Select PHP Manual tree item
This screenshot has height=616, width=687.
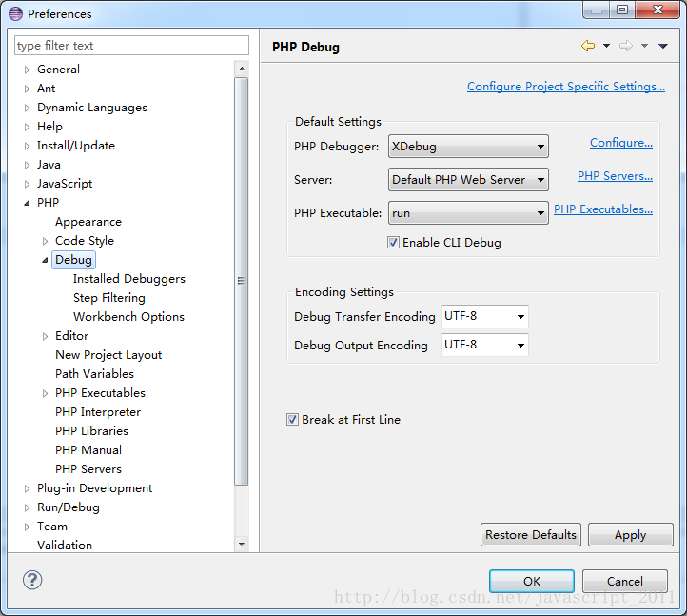pos(88,450)
